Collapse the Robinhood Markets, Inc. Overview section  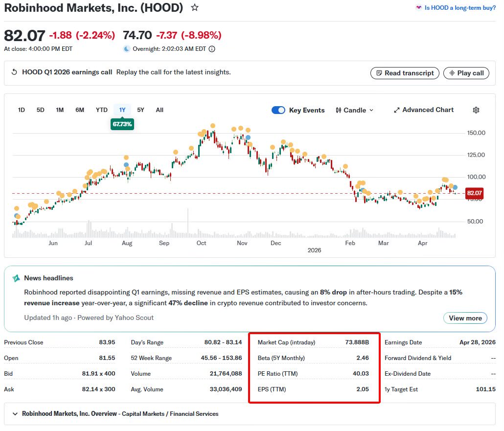(x=15, y=414)
